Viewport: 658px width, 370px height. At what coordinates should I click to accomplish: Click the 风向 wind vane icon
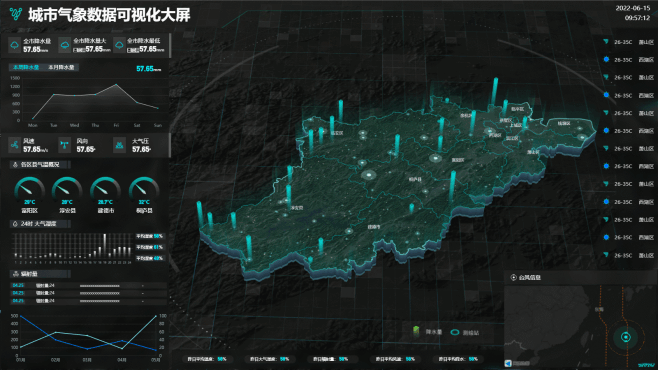(x=65, y=145)
